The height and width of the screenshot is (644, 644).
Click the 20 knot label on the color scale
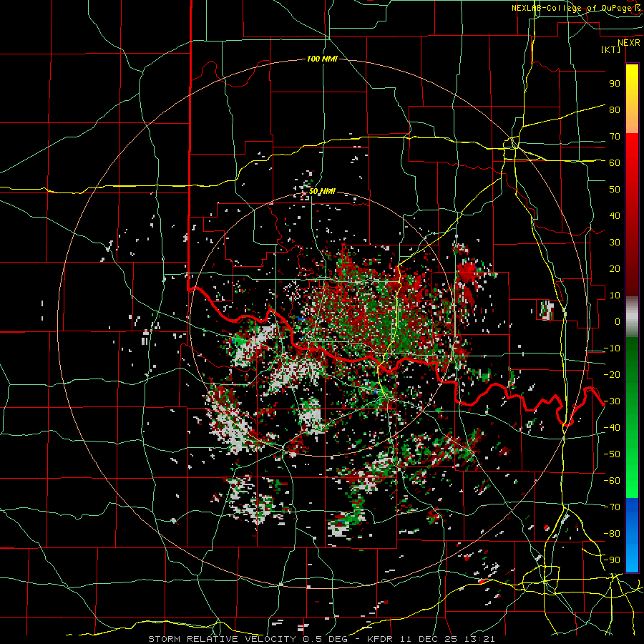615,268
